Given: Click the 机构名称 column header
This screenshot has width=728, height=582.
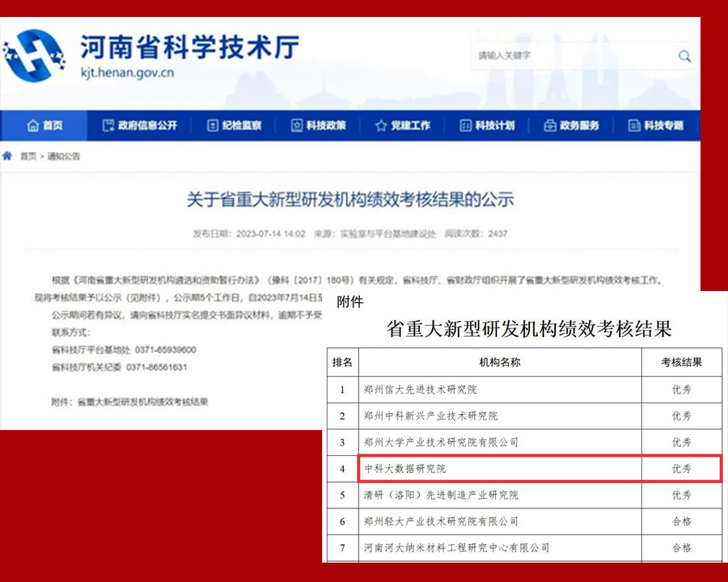Looking at the screenshot, I should (500, 362).
